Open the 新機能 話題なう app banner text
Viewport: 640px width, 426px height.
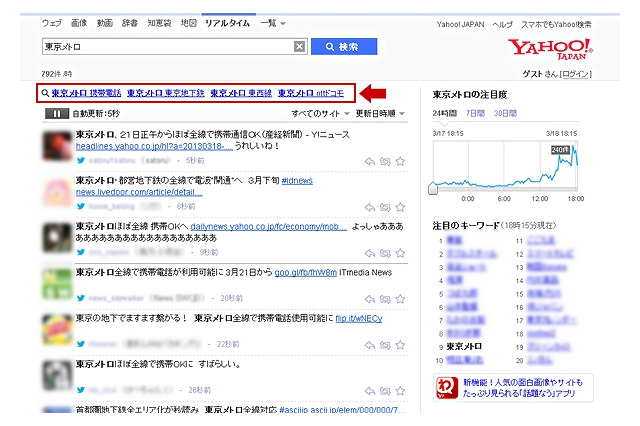[523, 388]
